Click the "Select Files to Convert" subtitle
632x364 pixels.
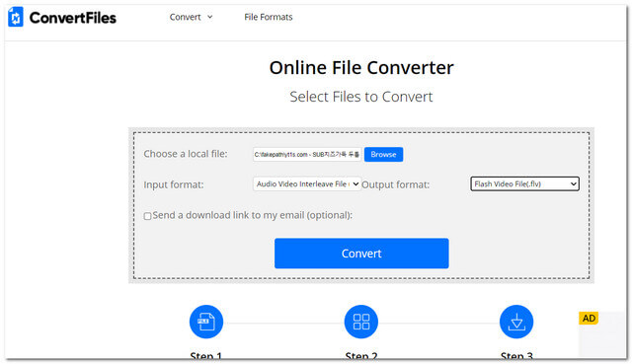coord(361,97)
